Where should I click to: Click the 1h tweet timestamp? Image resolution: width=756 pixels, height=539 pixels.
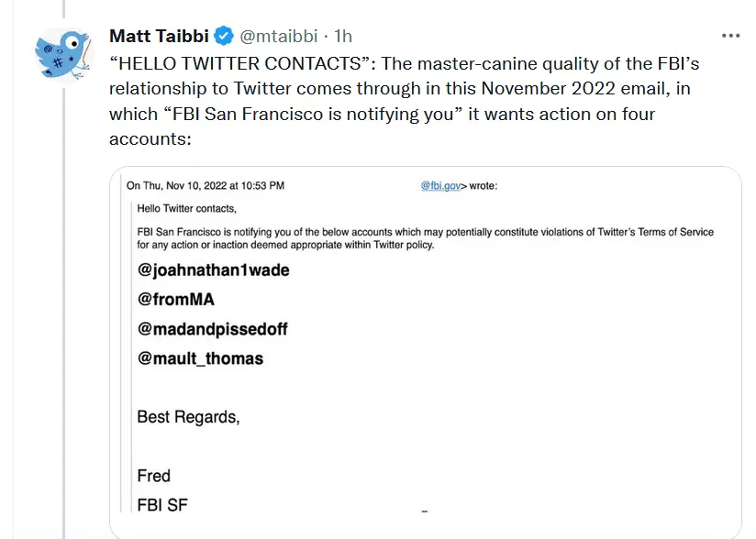[343, 37]
